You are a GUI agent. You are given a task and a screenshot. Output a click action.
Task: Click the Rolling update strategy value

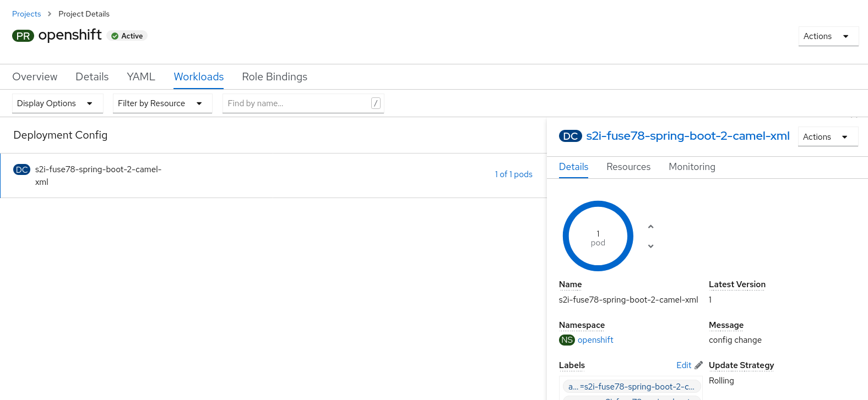click(721, 381)
